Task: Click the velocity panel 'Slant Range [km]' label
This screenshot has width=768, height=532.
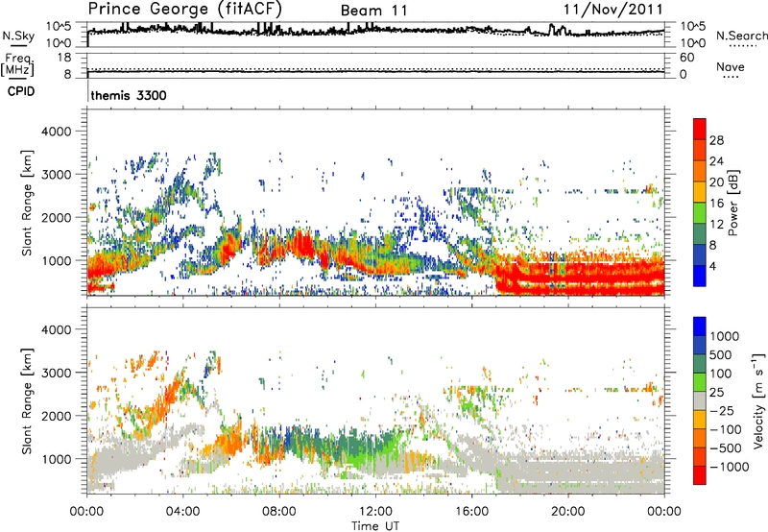Action: 27,400
